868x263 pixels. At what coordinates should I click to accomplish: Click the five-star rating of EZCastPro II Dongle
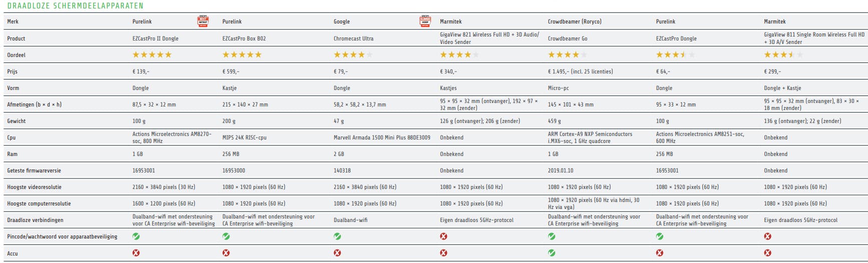coord(152,55)
